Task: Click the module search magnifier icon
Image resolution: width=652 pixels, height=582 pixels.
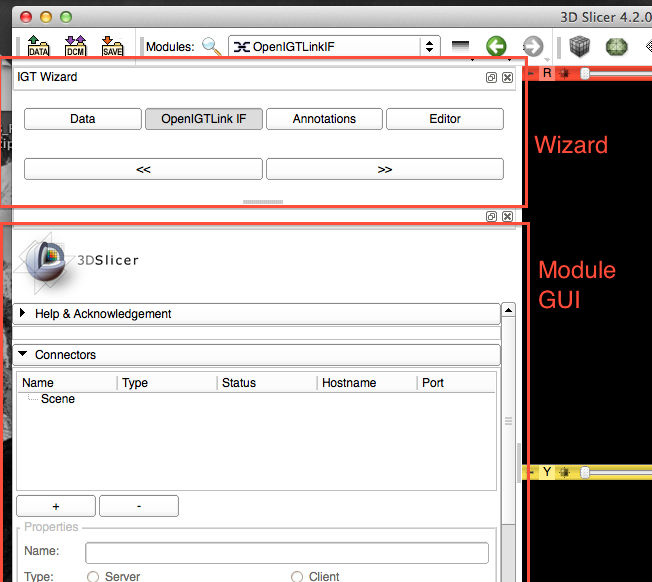Action: click(211, 46)
